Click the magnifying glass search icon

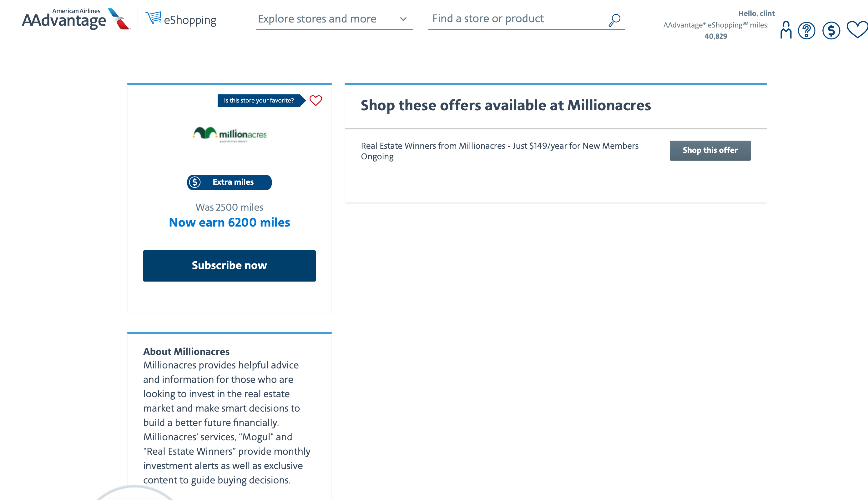point(614,20)
